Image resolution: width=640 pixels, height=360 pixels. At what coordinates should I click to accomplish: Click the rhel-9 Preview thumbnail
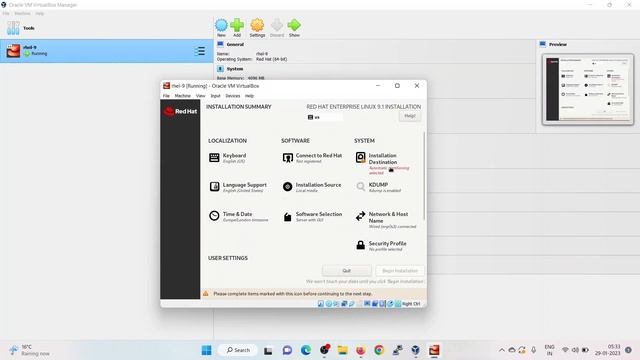[588, 89]
